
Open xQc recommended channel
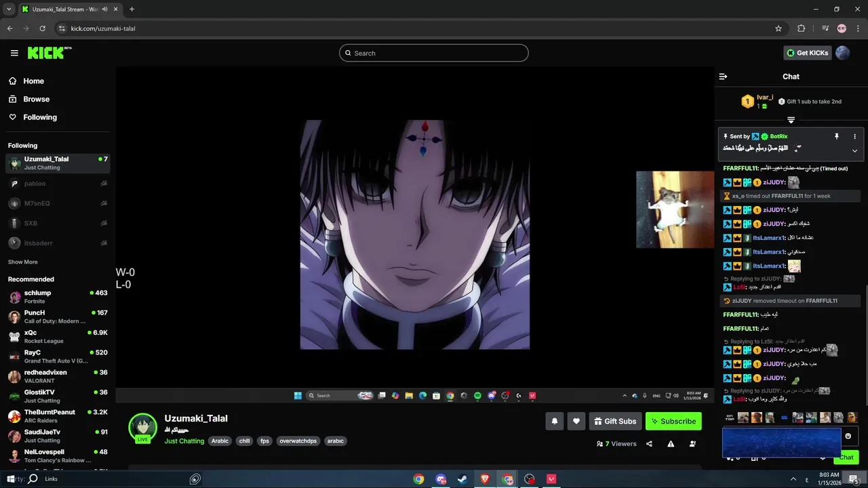point(58,336)
